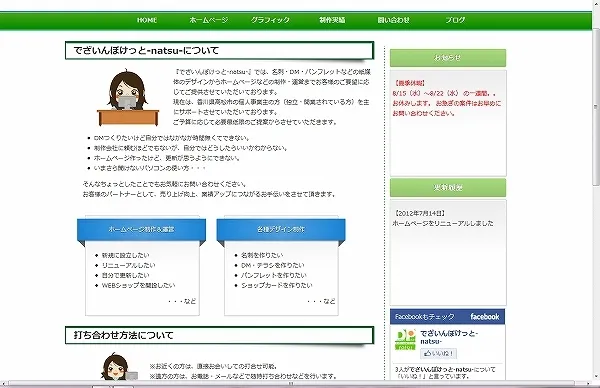600x388 pixels.
Task: Click the Facebookもチェック header text
Action: click(425, 317)
